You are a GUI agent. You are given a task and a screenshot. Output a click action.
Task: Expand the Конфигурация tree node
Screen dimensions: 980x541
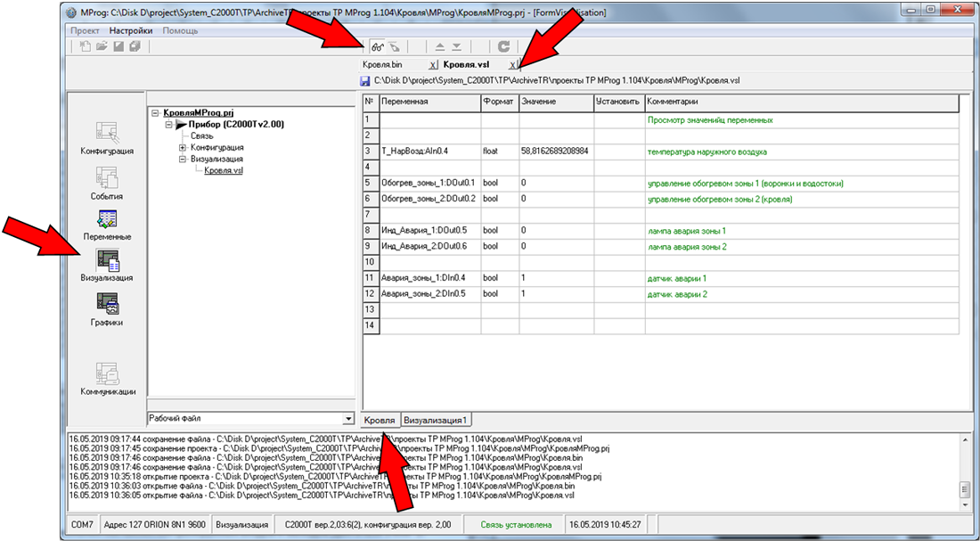click(x=183, y=148)
